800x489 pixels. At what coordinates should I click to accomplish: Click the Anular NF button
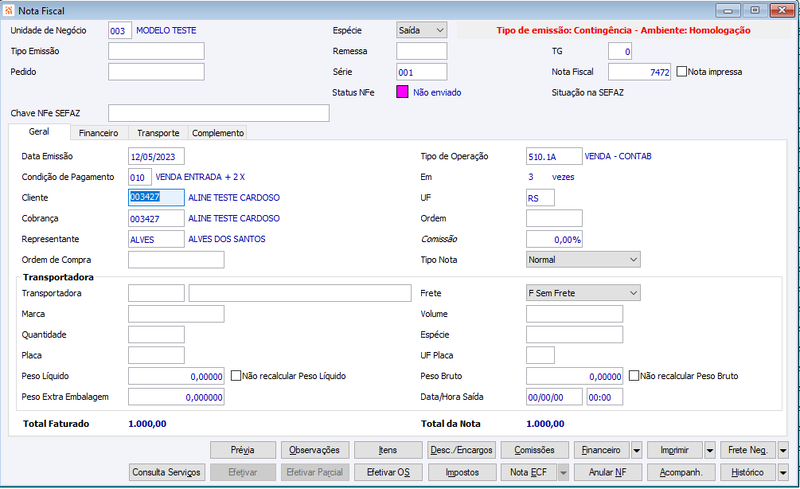[x=608, y=473]
